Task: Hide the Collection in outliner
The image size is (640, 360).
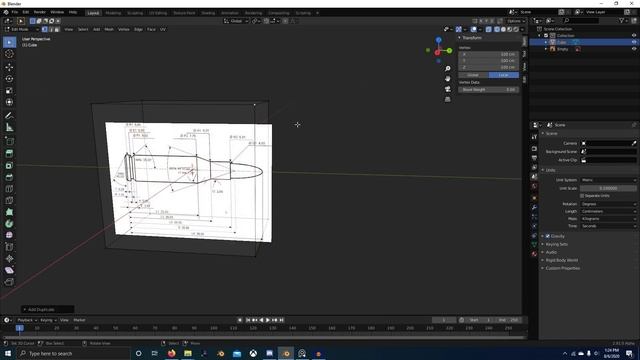Action: (x=634, y=36)
